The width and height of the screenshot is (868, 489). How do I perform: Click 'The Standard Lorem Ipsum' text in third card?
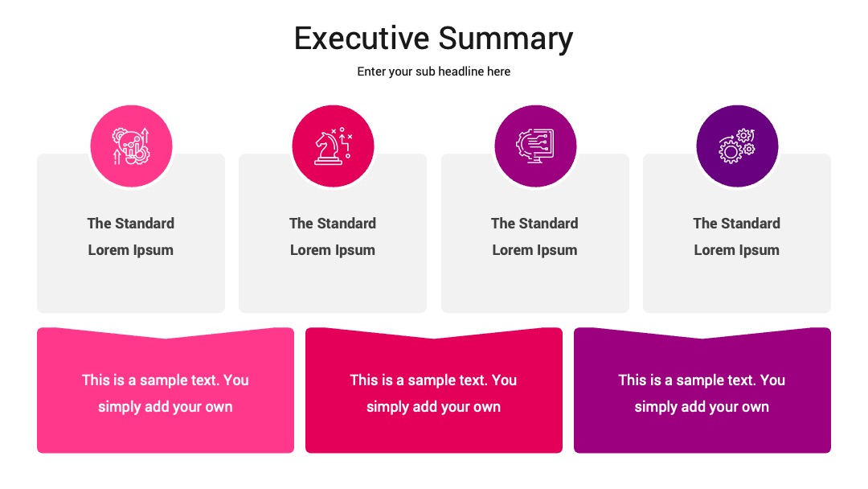click(x=534, y=236)
